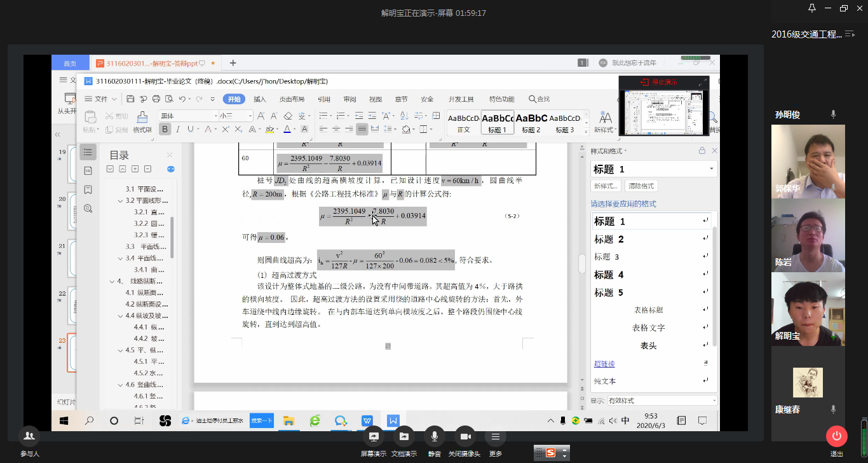Open the font name dropdown showing 黑体
Image resolution: width=868 pixels, height=463 pixels.
click(187, 116)
